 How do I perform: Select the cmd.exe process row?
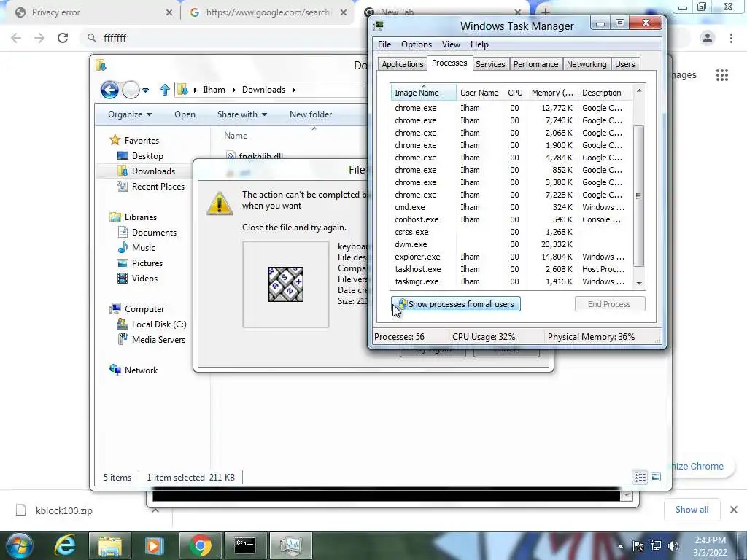[511, 207]
